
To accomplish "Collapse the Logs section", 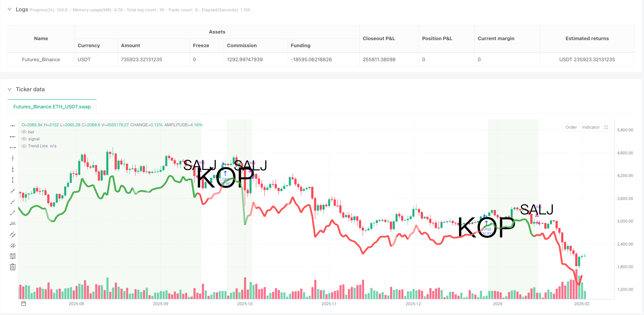I will (10, 9).
